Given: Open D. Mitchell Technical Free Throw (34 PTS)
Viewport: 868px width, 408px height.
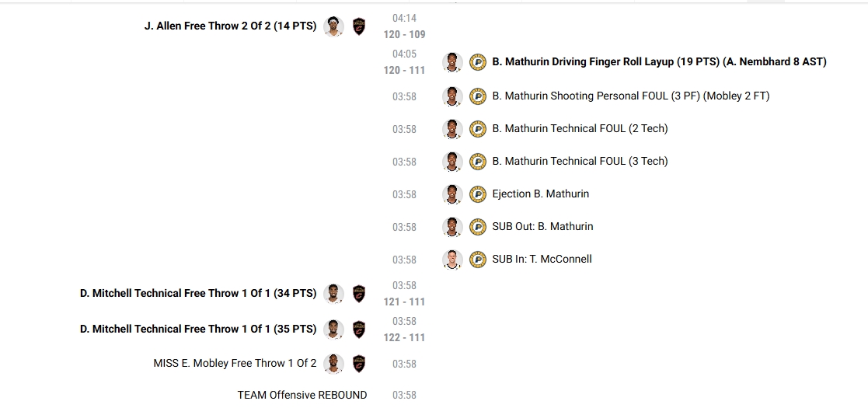Looking at the screenshot, I should (x=198, y=294).
